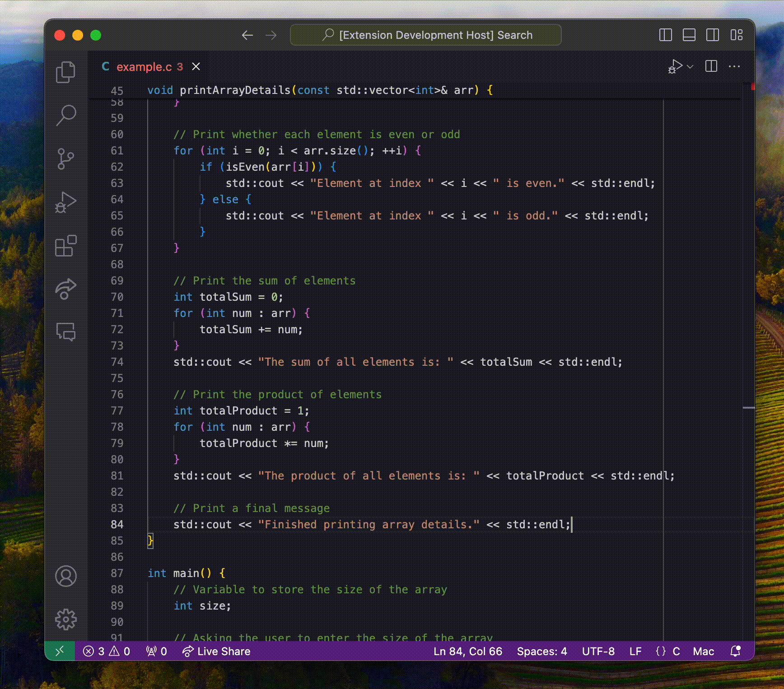Viewport: 784px width, 689px height.
Task: Click the comment 'Print the sum of elements'
Action: pyautogui.click(x=265, y=281)
